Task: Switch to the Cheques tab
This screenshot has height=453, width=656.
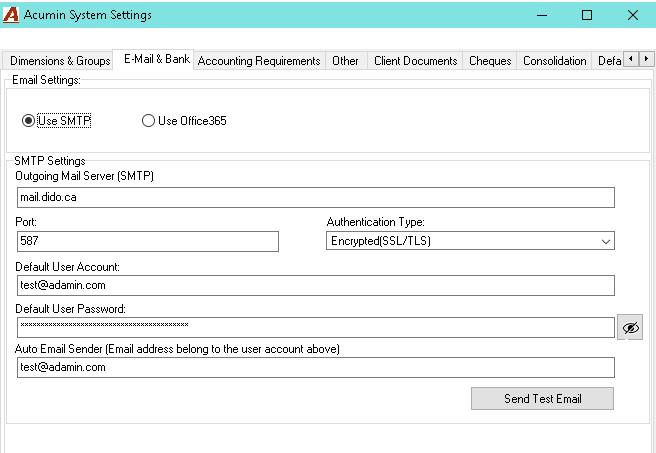Action: click(490, 61)
